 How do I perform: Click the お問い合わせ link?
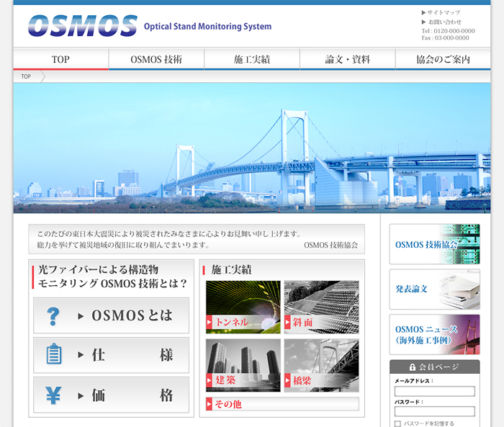pyautogui.click(x=444, y=22)
